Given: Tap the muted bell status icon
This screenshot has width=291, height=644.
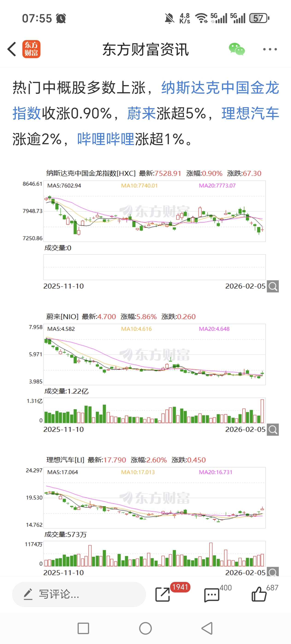Looking at the screenshot, I should tap(169, 18).
